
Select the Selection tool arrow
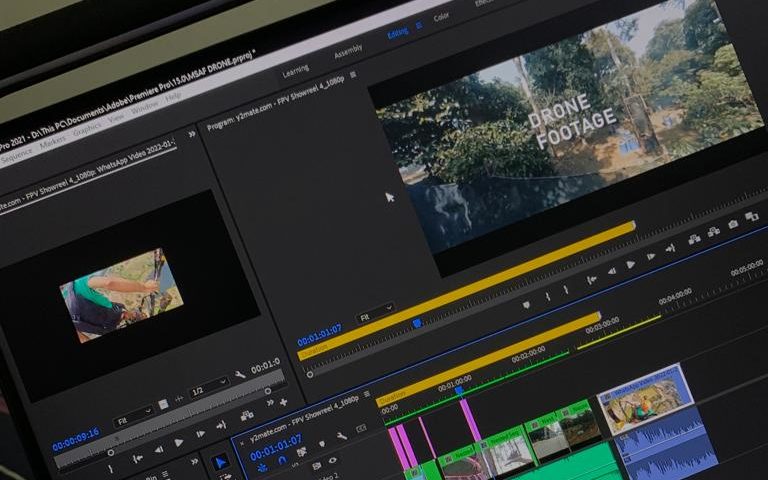[x=220, y=462]
